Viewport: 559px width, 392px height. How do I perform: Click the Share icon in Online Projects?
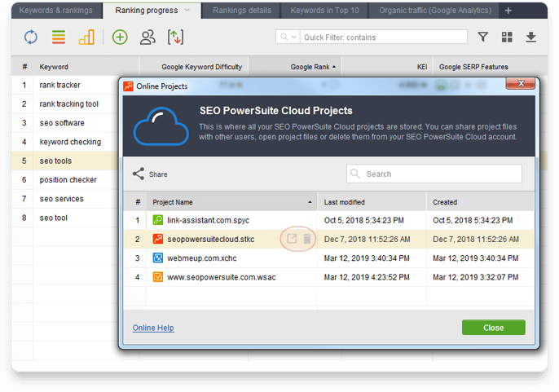(139, 174)
